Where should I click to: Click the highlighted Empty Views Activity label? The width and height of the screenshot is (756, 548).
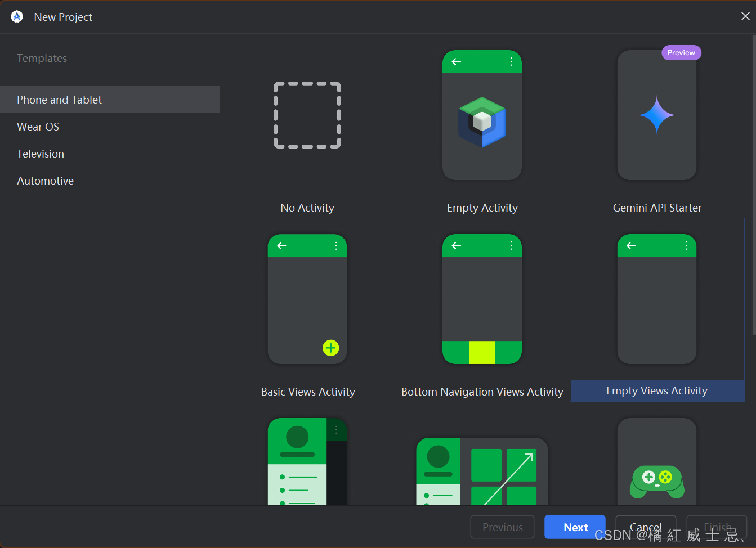[657, 390]
